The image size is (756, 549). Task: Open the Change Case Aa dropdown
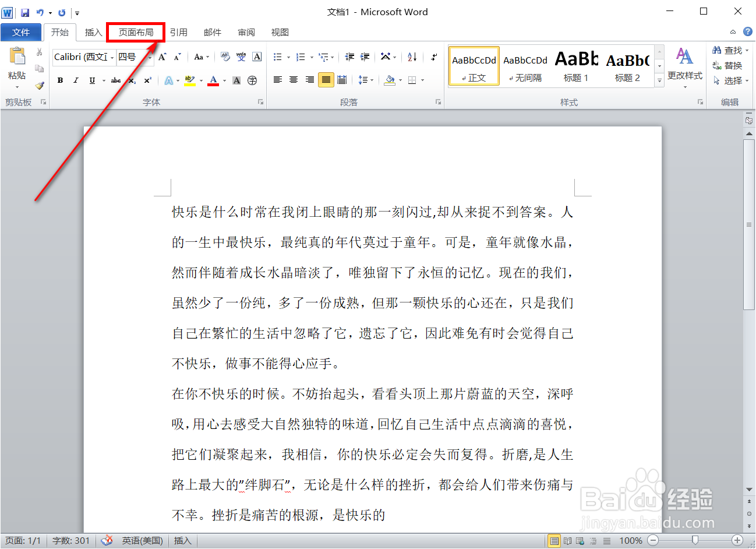[201, 57]
